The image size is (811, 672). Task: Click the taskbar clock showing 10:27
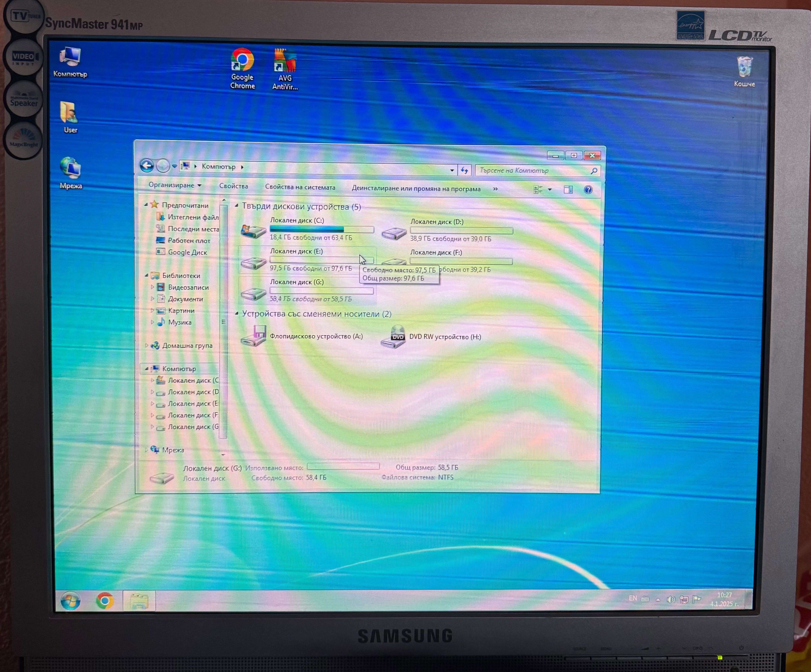point(724,599)
